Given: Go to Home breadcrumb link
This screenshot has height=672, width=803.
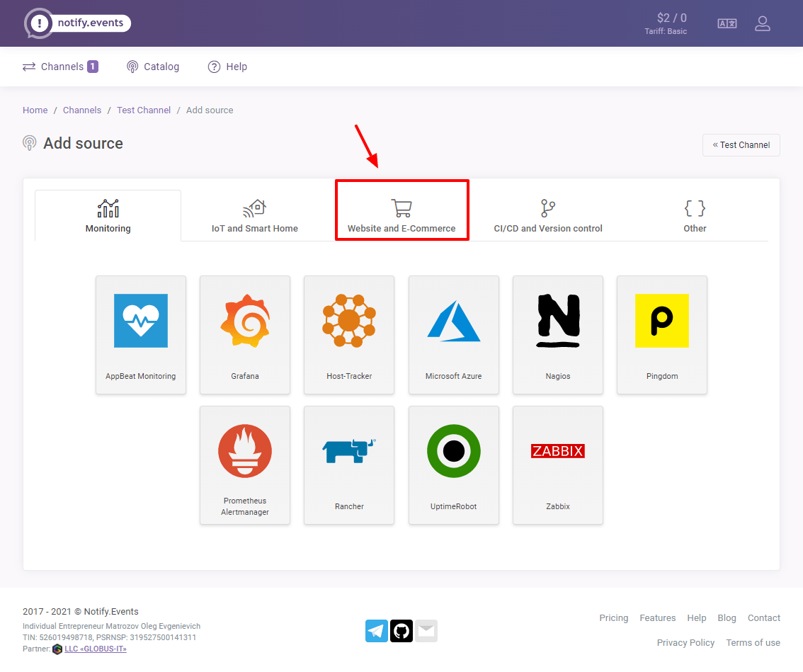Looking at the screenshot, I should point(35,110).
